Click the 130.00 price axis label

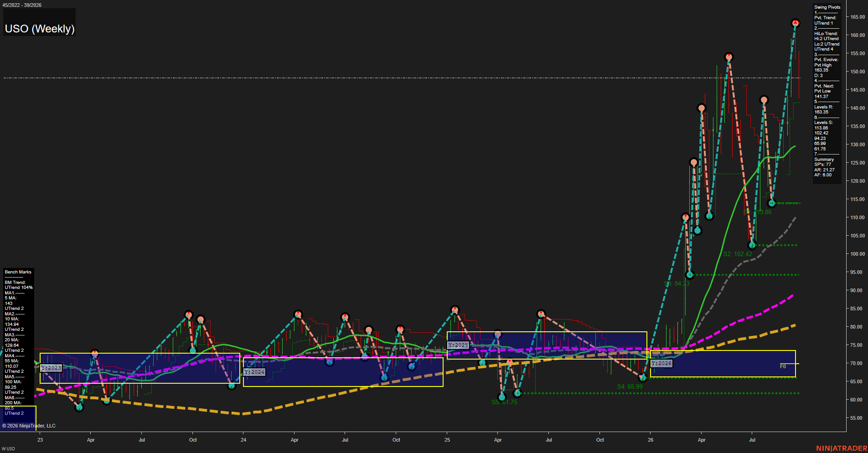tap(858, 144)
